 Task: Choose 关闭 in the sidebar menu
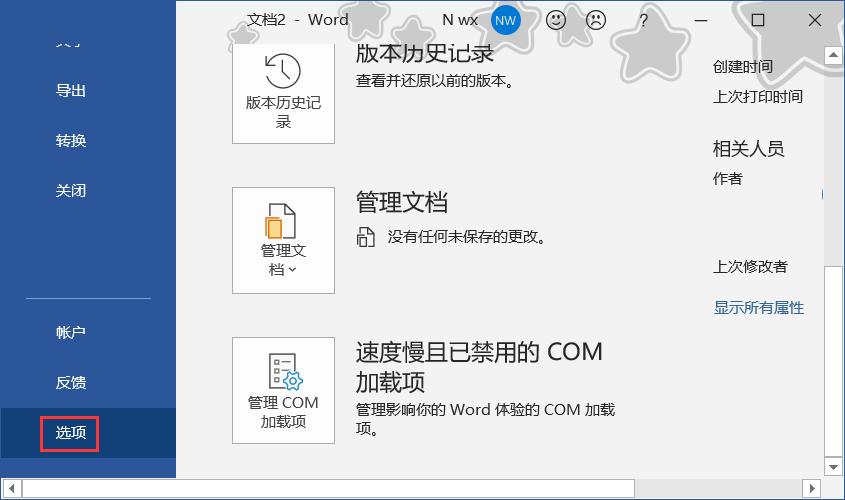click(x=71, y=191)
